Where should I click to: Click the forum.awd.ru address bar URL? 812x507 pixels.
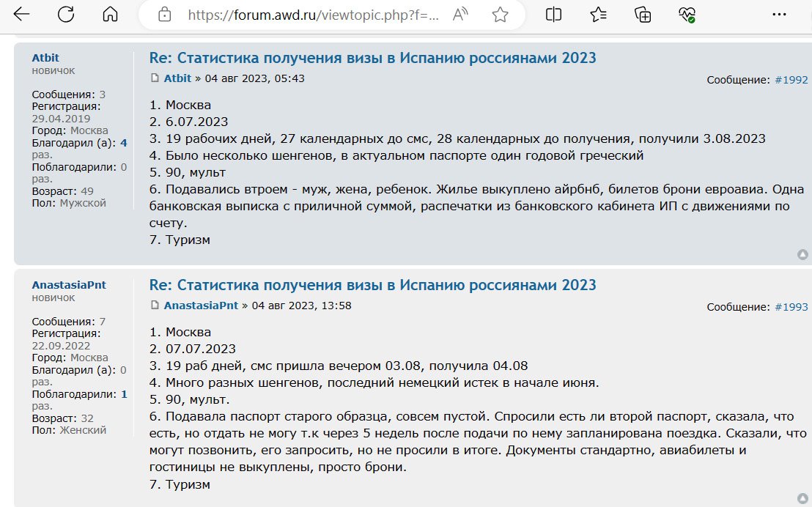tap(313, 15)
